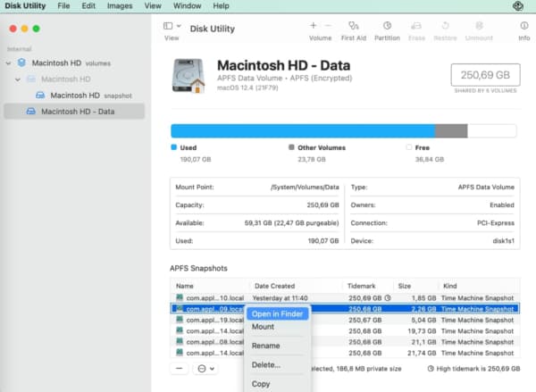Click the blue Used segment of storage bar

pyautogui.click(x=303, y=131)
